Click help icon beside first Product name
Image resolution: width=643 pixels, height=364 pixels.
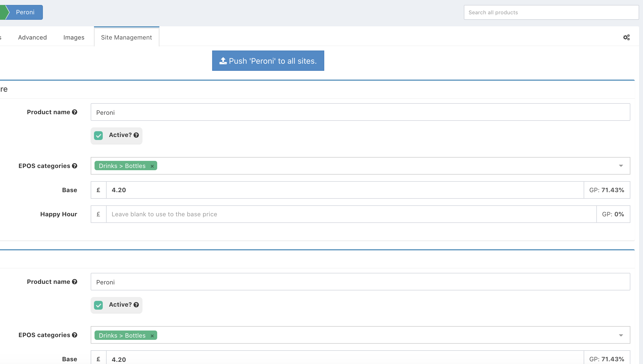pos(74,112)
